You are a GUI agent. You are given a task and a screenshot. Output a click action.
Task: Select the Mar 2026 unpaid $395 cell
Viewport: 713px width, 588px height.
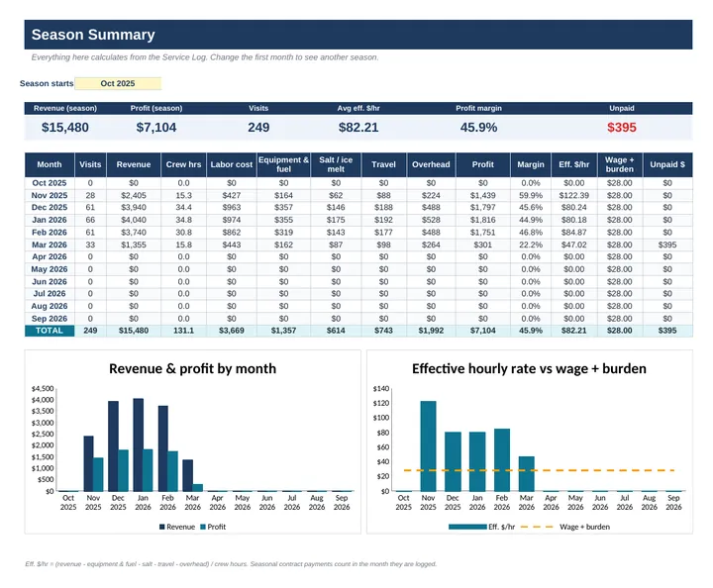click(x=667, y=245)
